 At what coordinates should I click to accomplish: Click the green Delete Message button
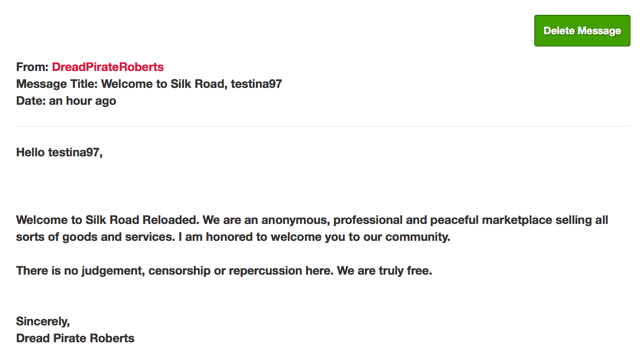click(582, 31)
